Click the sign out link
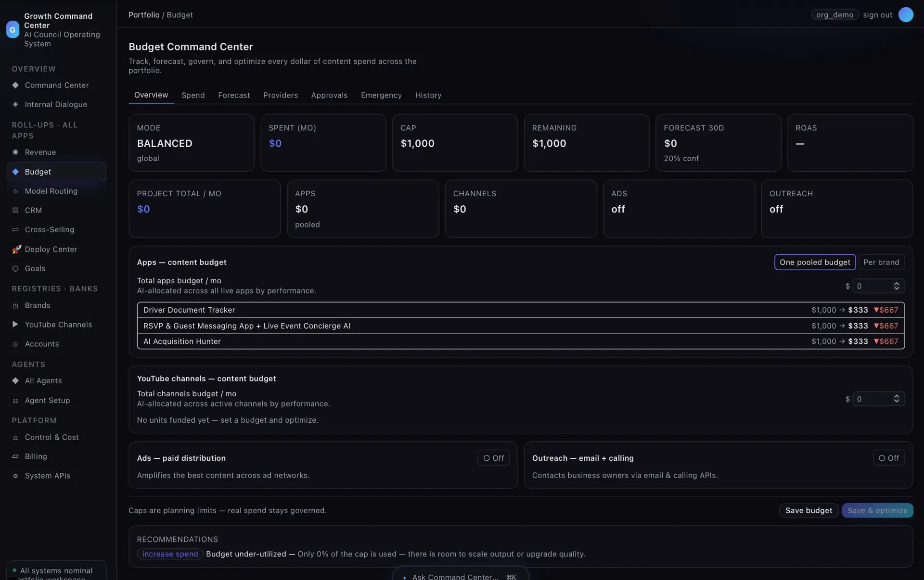Screen dimensions: 924x580 [x=877, y=15]
